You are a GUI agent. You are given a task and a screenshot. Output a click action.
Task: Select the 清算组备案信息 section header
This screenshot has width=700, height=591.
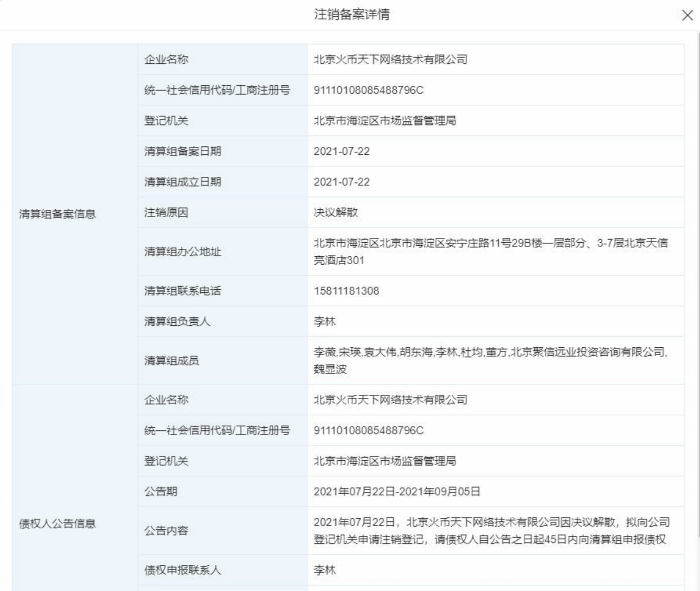[58, 214]
